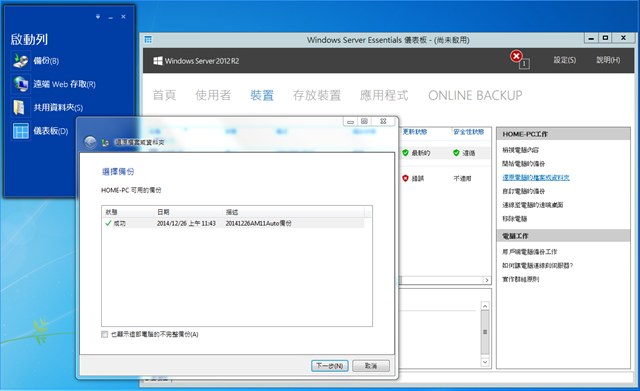640x391 pixels.
Task: Click the 取消 button in the wizard
Action: 371,366
